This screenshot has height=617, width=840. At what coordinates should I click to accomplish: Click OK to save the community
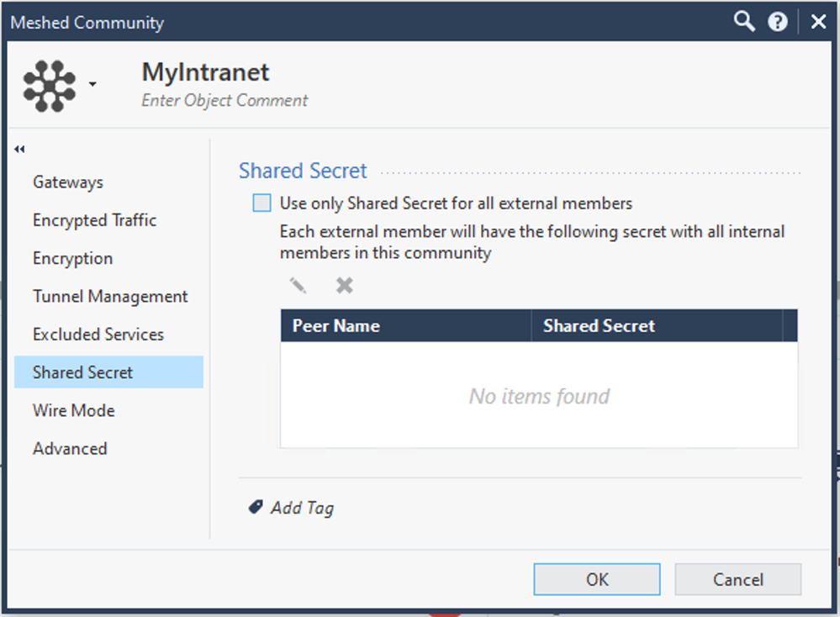[x=597, y=579]
